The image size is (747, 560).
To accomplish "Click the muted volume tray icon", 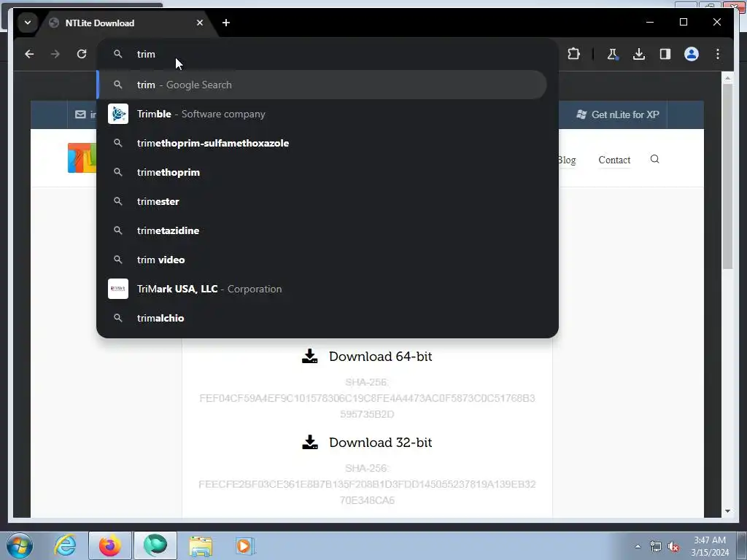I will click(673, 547).
